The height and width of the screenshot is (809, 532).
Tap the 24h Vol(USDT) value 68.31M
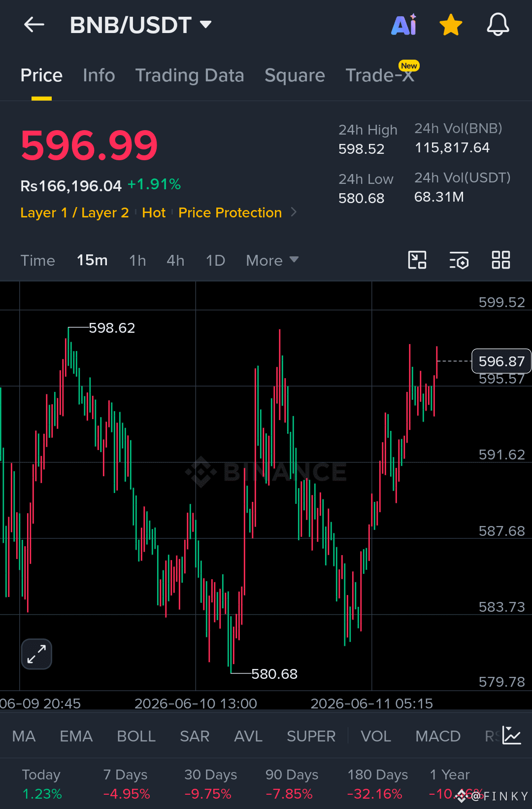pos(439,197)
